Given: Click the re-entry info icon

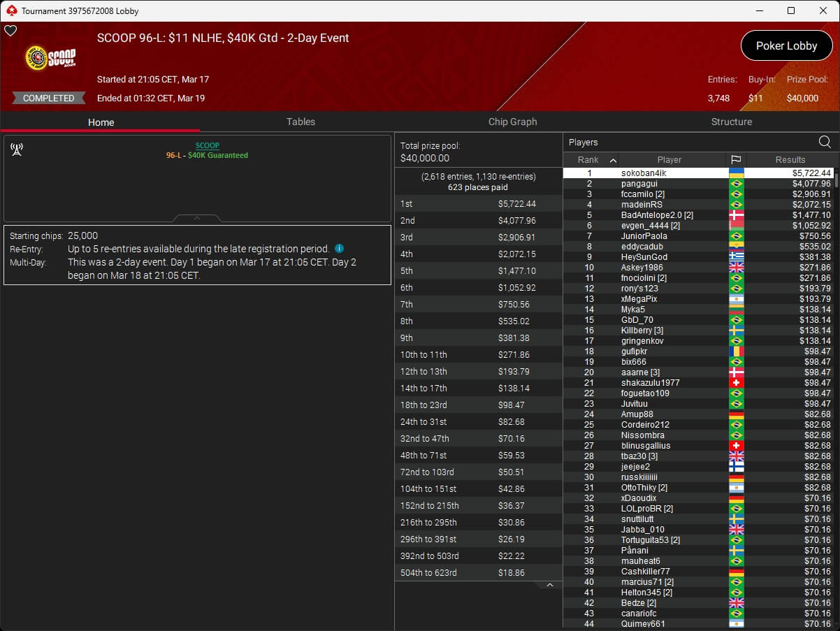Looking at the screenshot, I should [339, 249].
